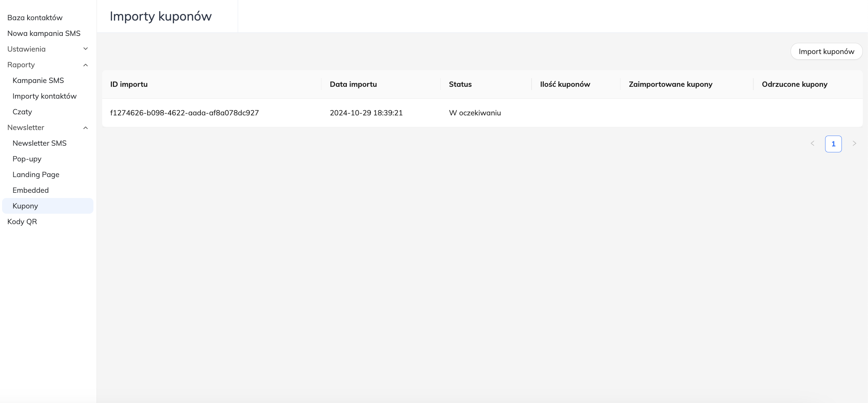Screen dimensions: 868x403
Task: Open Kody QR in sidebar
Action: pos(22,222)
